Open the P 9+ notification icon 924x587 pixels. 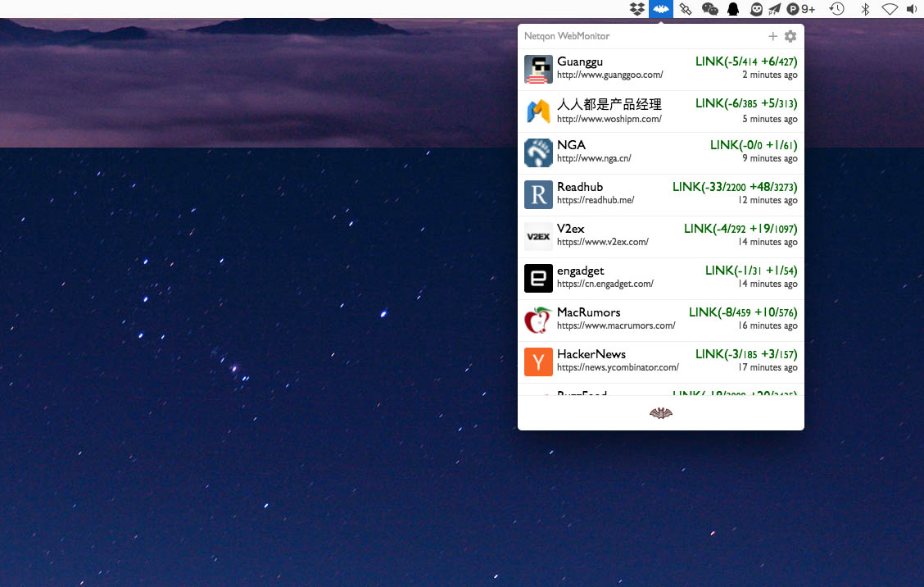click(x=801, y=9)
